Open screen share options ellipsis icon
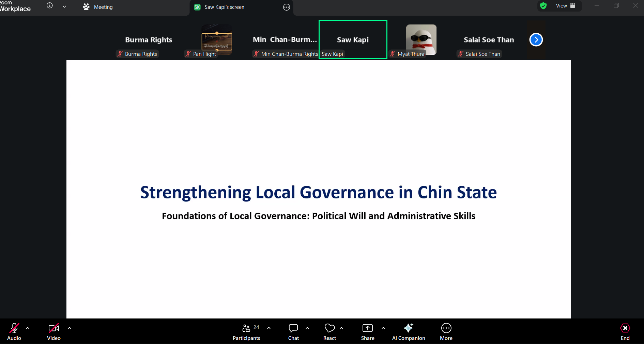Image resolution: width=644 pixels, height=344 pixels. pyautogui.click(x=287, y=7)
